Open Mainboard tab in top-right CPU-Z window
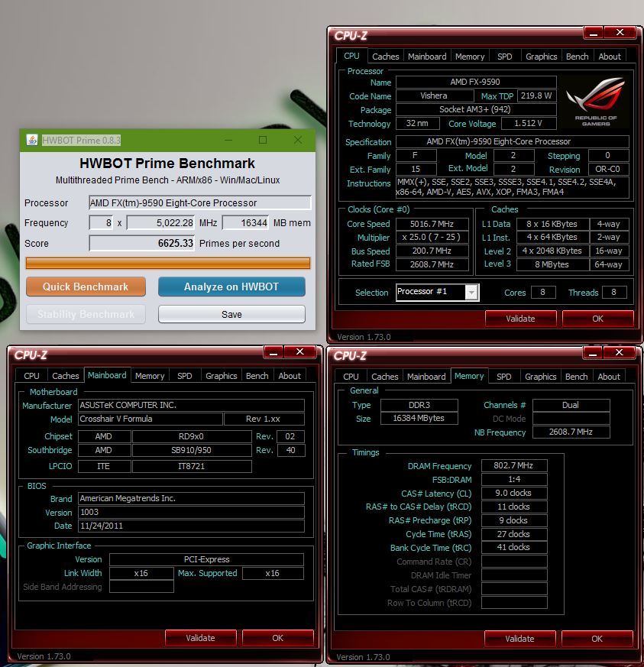 (x=427, y=57)
